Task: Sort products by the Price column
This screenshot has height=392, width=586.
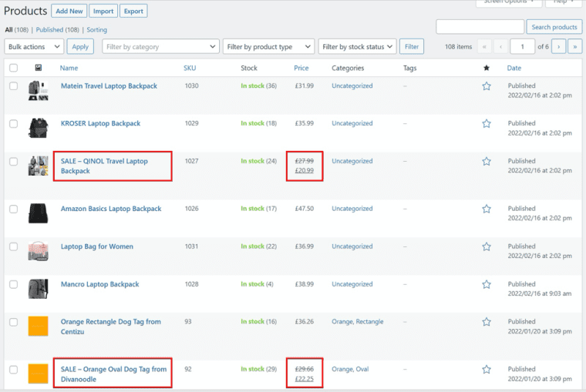Action: (301, 68)
